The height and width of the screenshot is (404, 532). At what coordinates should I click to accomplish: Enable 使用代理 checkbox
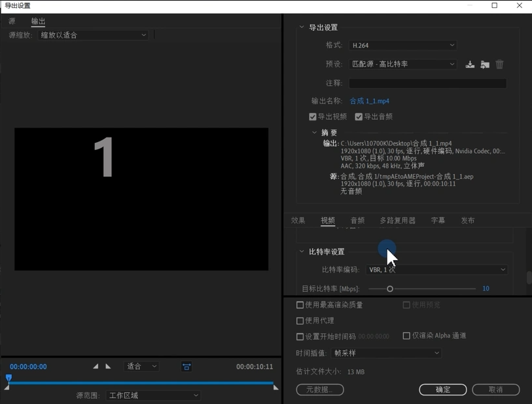coord(300,321)
